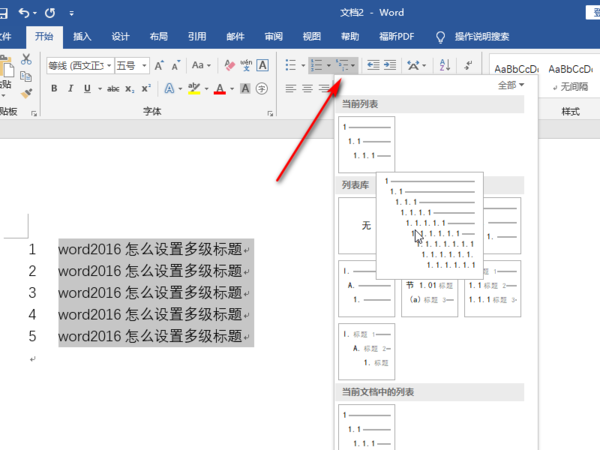Select I. A. 1. list style
This screenshot has height=450, width=600.
click(366, 289)
